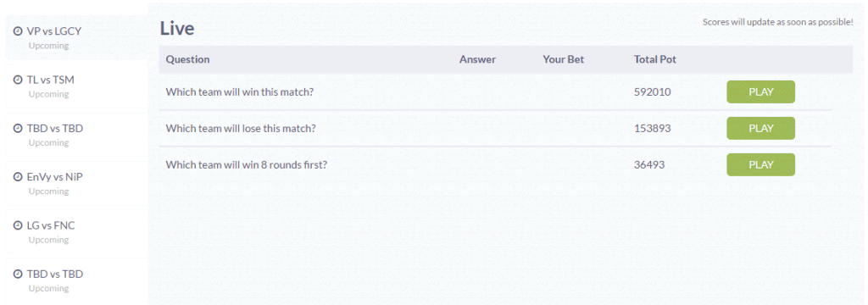Image resolution: width=868 pixels, height=305 pixels.
Task: Click the clock icon beside TL vs TSM
Action: 18,80
